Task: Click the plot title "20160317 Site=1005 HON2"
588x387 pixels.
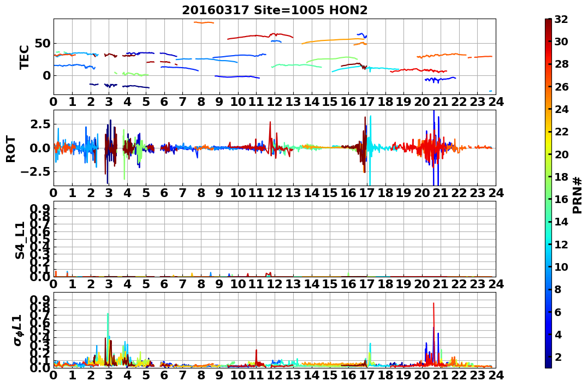Action: pyautogui.click(x=275, y=10)
